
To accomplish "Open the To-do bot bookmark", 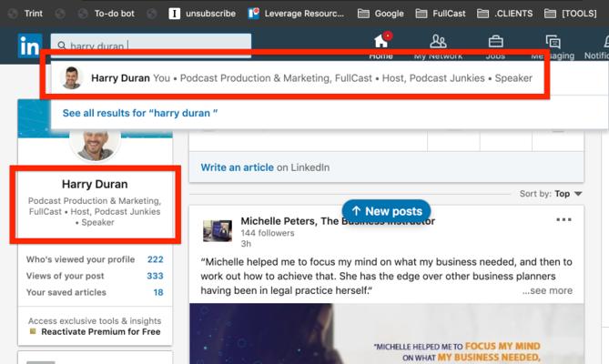I will point(107,14).
